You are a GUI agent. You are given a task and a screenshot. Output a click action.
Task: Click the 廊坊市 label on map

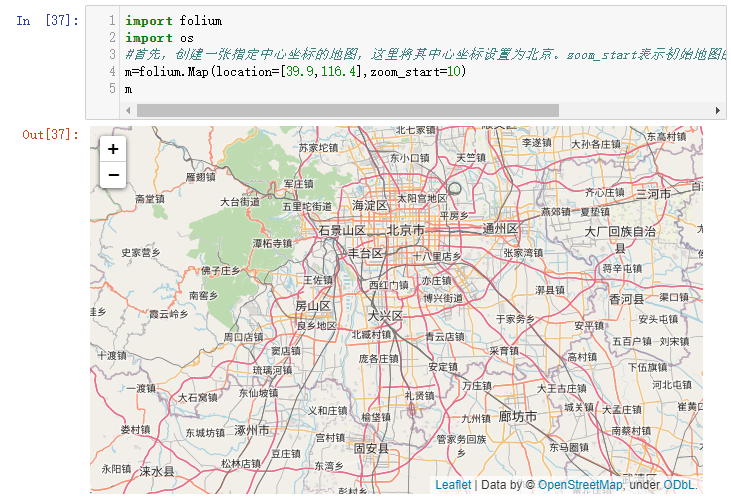(x=518, y=416)
